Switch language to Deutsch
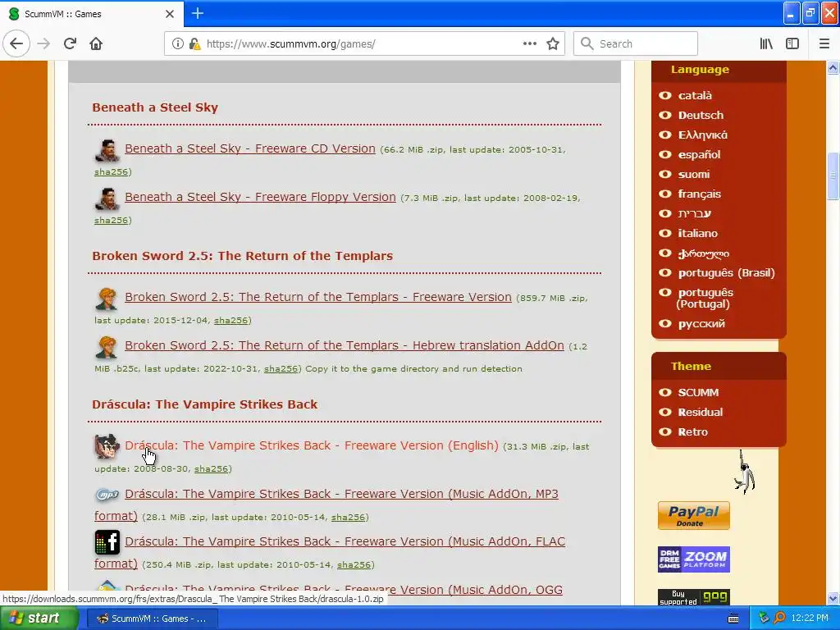This screenshot has height=630, width=840. [x=701, y=115]
